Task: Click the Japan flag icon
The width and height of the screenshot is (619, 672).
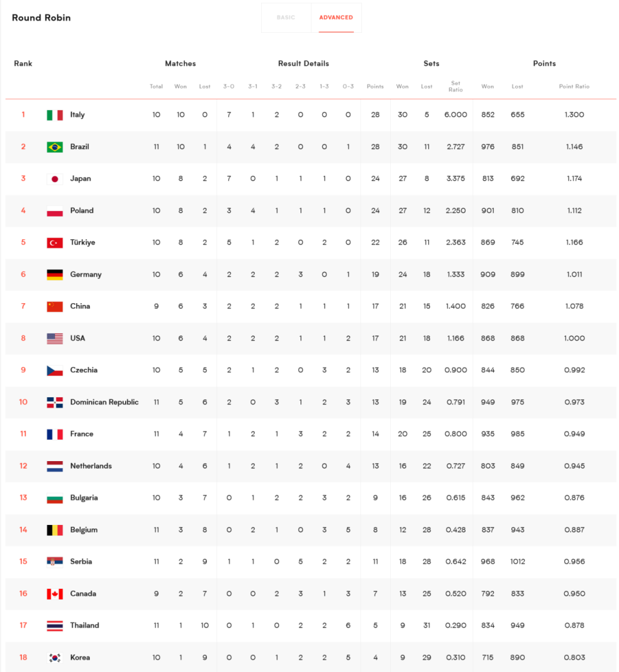Action: click(55, 179)
